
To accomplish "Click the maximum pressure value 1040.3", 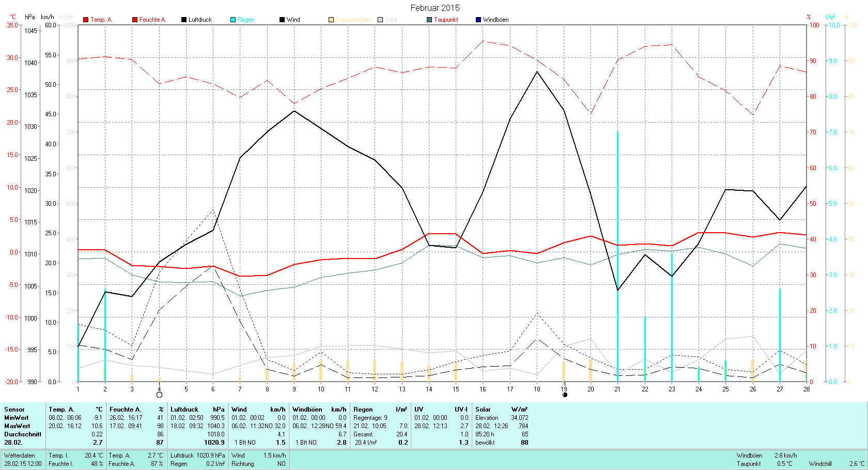I will point(216,426).
